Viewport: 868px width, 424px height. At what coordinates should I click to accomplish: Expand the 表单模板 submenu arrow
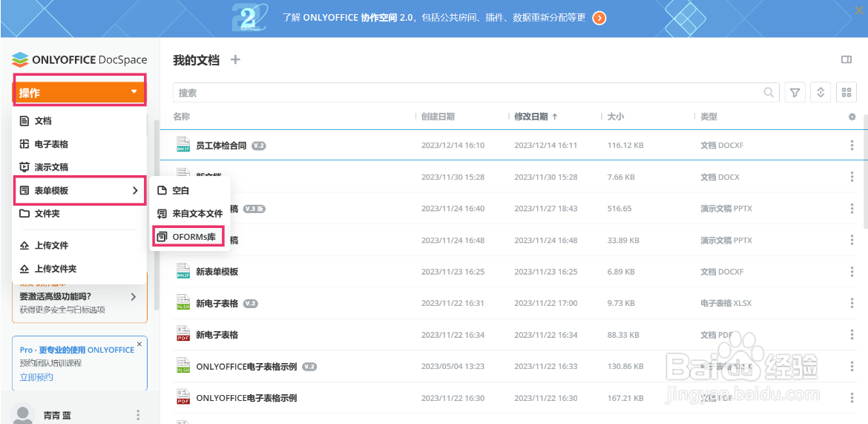135,191
